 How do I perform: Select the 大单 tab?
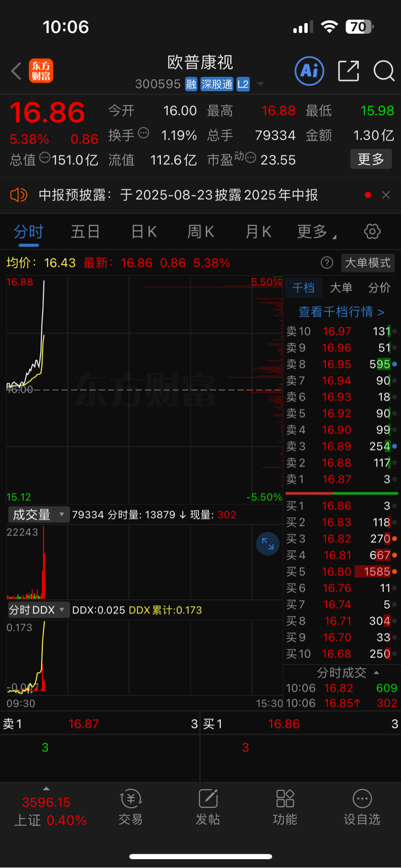pos(341,288)
